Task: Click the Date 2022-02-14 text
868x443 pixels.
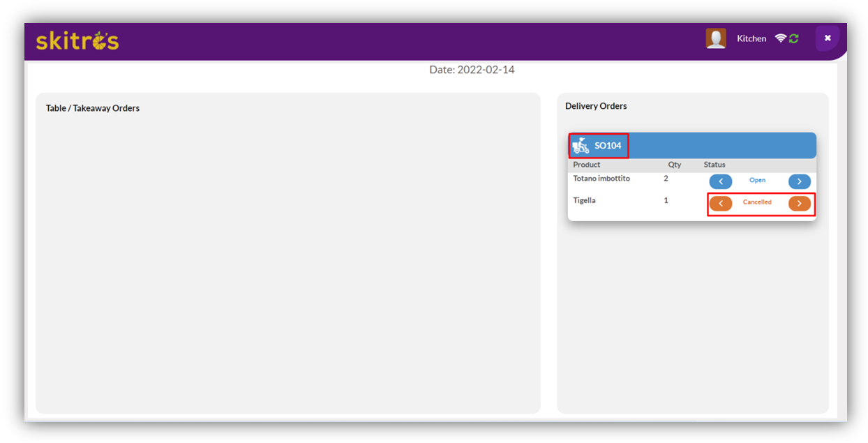Action: point(472,70)
